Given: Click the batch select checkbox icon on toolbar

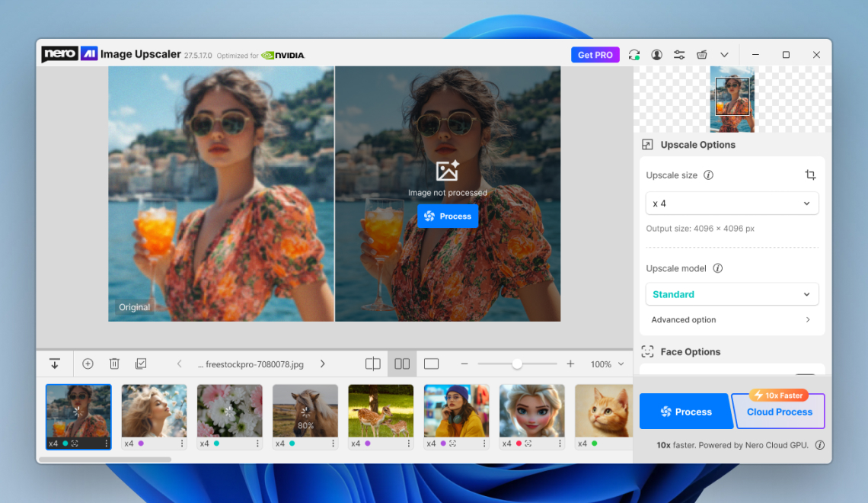Looking at the screenshot, I should click(141, 364).
